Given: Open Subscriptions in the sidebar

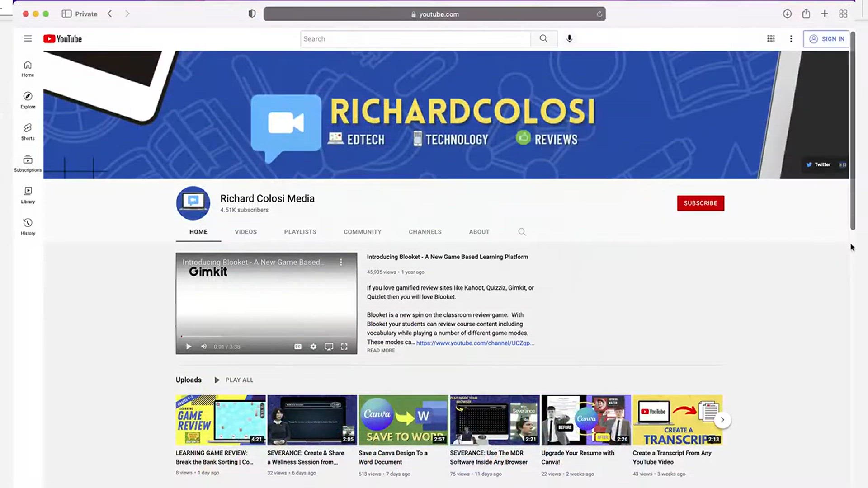Looking at the screenshot, I should 28,164.
